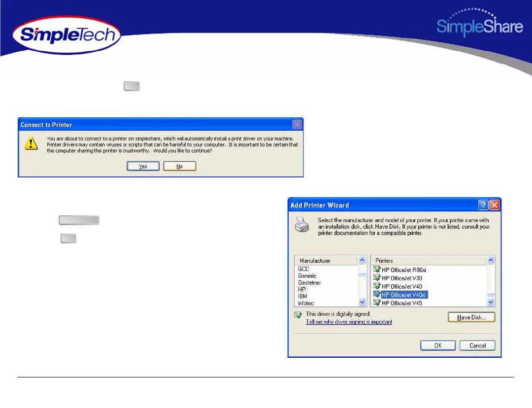Click No in Connect to Printer dialog

point(179,166)
